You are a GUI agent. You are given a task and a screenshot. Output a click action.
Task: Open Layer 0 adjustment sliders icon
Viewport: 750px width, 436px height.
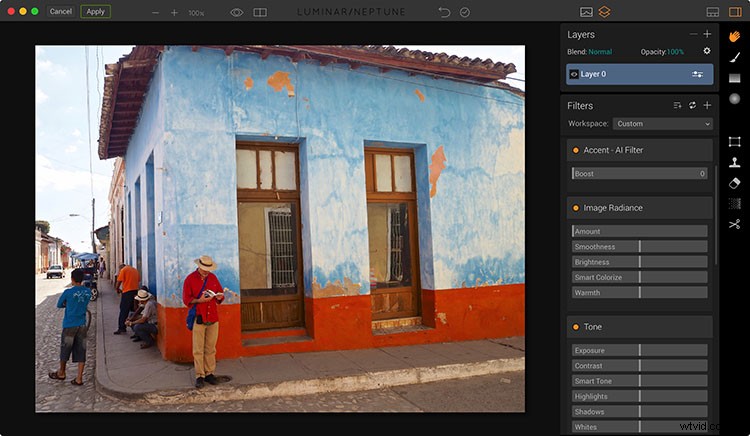coord(697,74)
